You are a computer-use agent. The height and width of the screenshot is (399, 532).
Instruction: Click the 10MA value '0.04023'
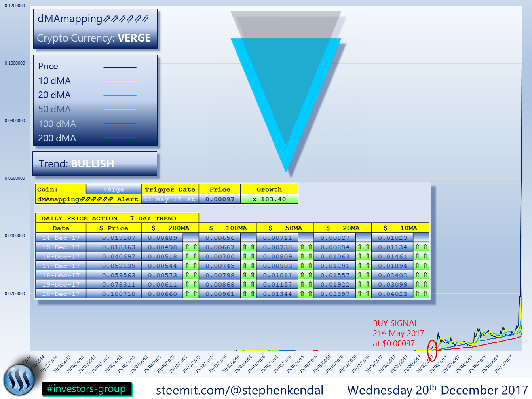tap(392, 294)
